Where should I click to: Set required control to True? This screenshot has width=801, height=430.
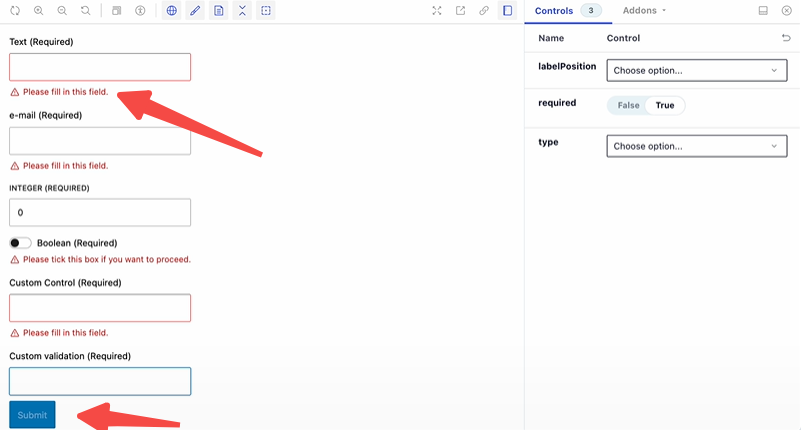(665, 105)
